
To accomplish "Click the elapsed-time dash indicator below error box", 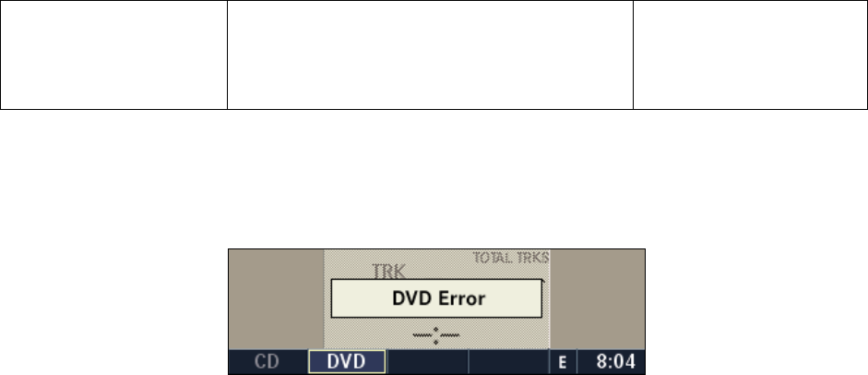I will click(x=435, y=335).
